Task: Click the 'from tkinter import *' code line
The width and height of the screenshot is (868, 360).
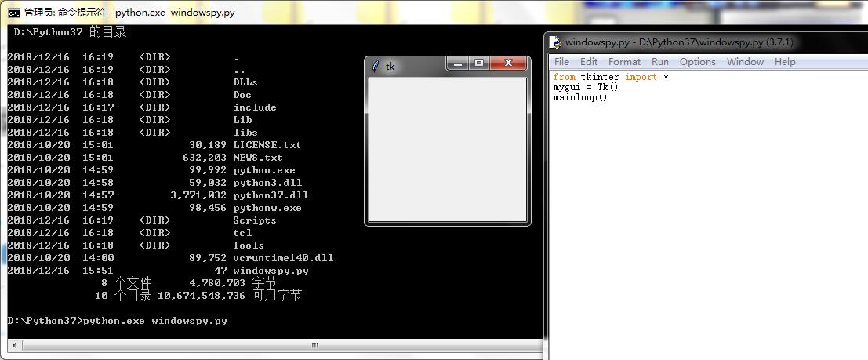Action: point(611,77)
